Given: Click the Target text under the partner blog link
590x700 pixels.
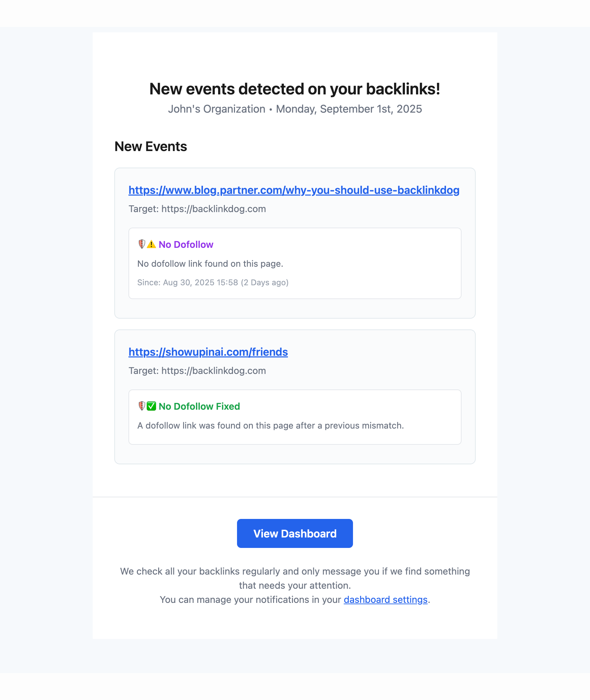Looking at the screenshot, I should (x=197, y=209).
